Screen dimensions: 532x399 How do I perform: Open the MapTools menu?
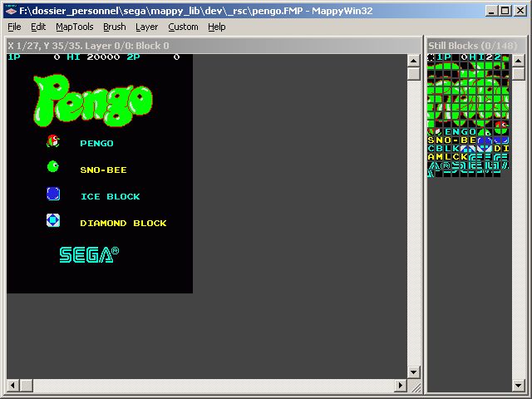(x=75, y=27)
